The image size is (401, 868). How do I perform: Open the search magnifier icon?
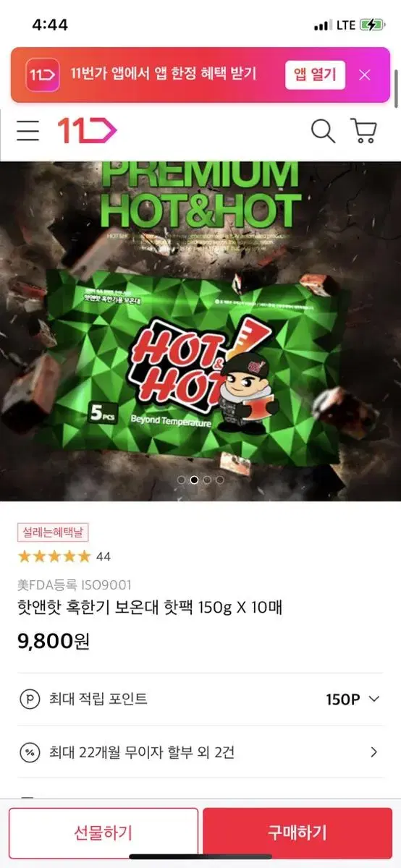point(323,131)
